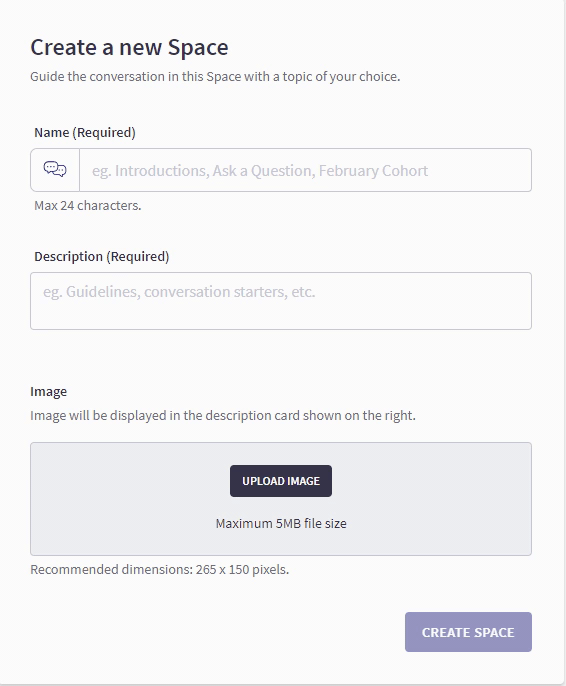Click the word 'Space' in the heading
566x686 pixels.
[x=198, y=47]
